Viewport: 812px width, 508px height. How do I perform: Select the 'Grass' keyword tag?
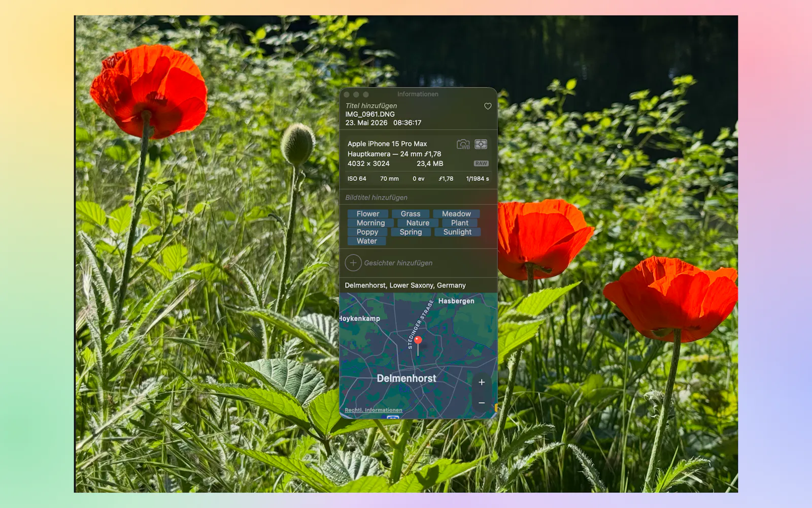coord(411,214)
